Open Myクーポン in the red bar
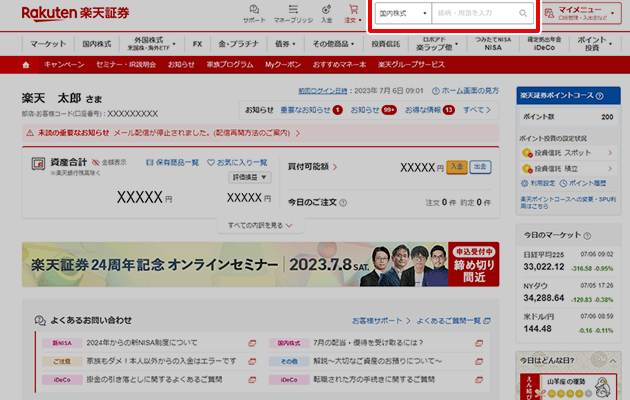 click(283, 65)
